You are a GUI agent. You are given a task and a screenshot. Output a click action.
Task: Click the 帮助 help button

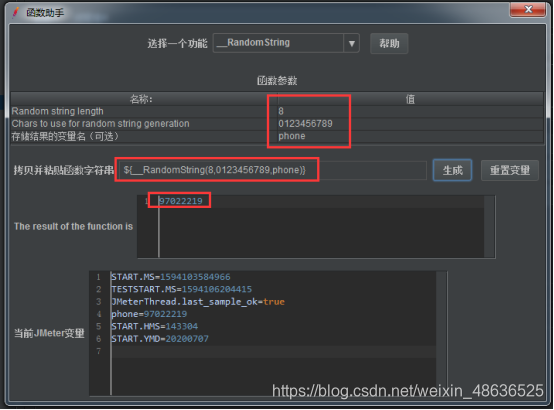[389, 43]
